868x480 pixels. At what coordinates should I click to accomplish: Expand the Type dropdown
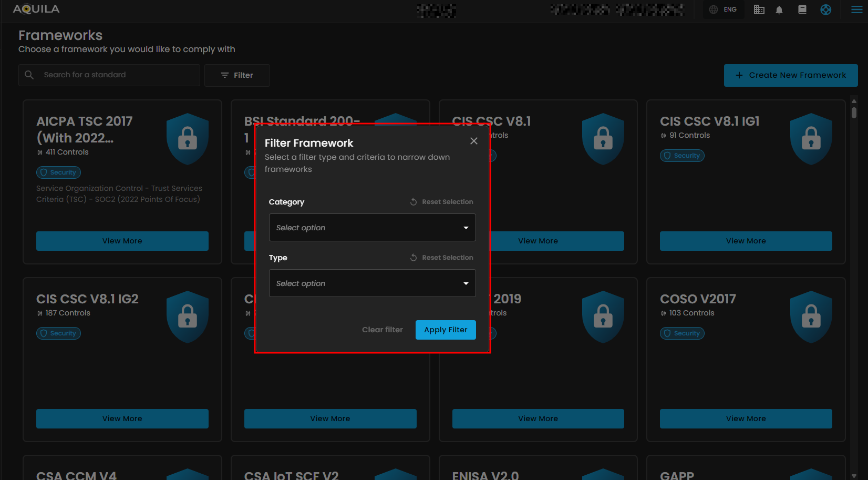tap(372, 283)
